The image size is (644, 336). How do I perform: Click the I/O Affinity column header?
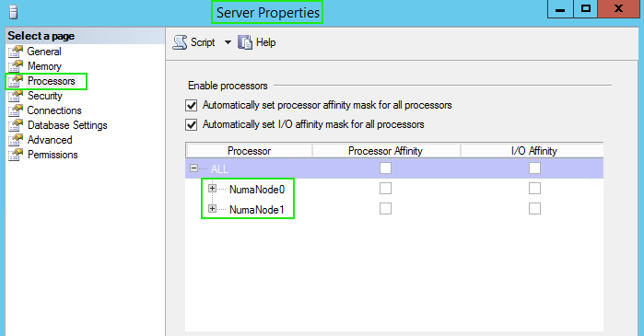click(x=533, y=151)
